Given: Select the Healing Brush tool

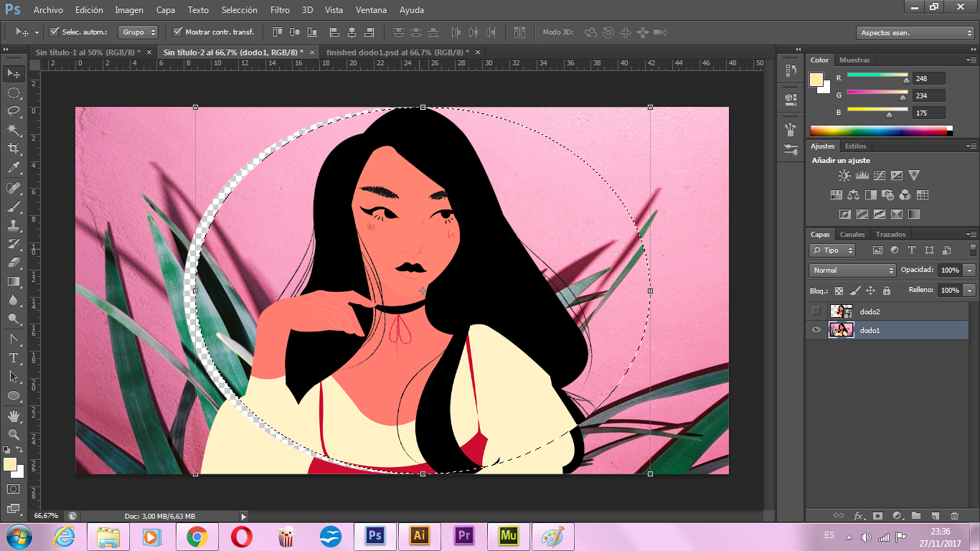Looking at the screenshot, I should point(13,188).
